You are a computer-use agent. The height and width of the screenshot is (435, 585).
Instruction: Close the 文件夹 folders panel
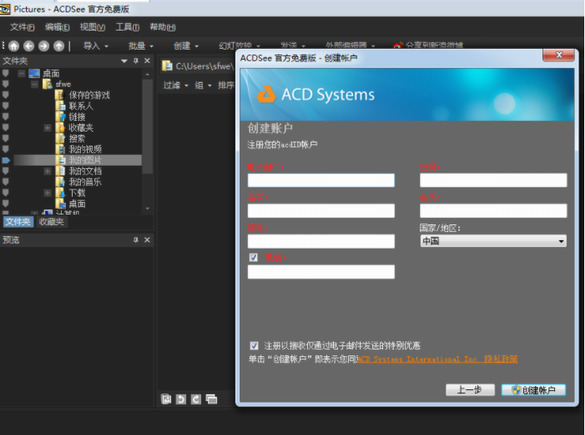147,60
